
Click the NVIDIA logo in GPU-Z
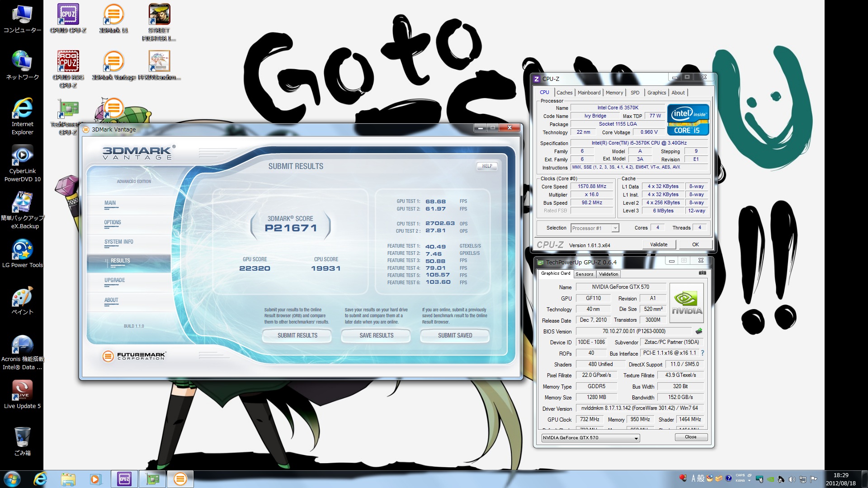click(686, 303)
